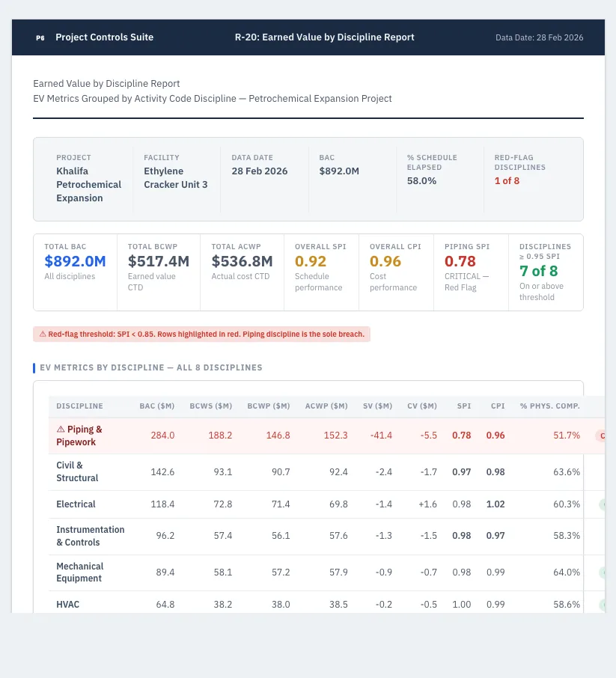The image size is (616, 678).
Task: Open the R-20 Earned Value report title
Action: pos(324,37)
